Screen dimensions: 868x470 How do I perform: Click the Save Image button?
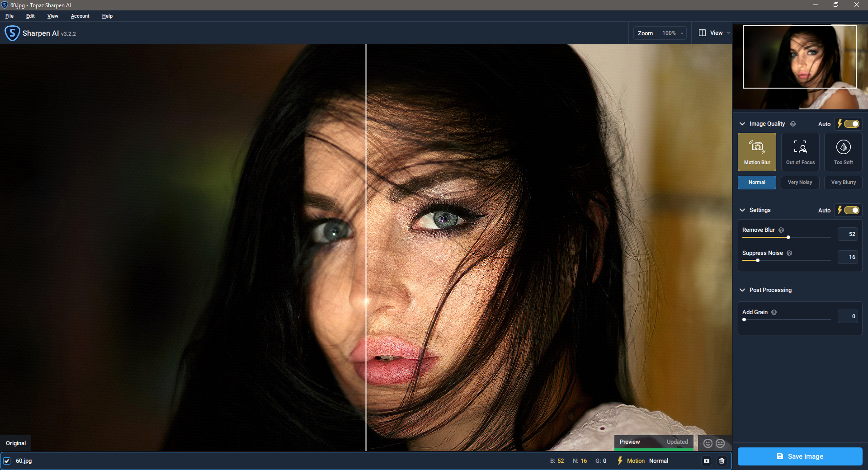800,456
